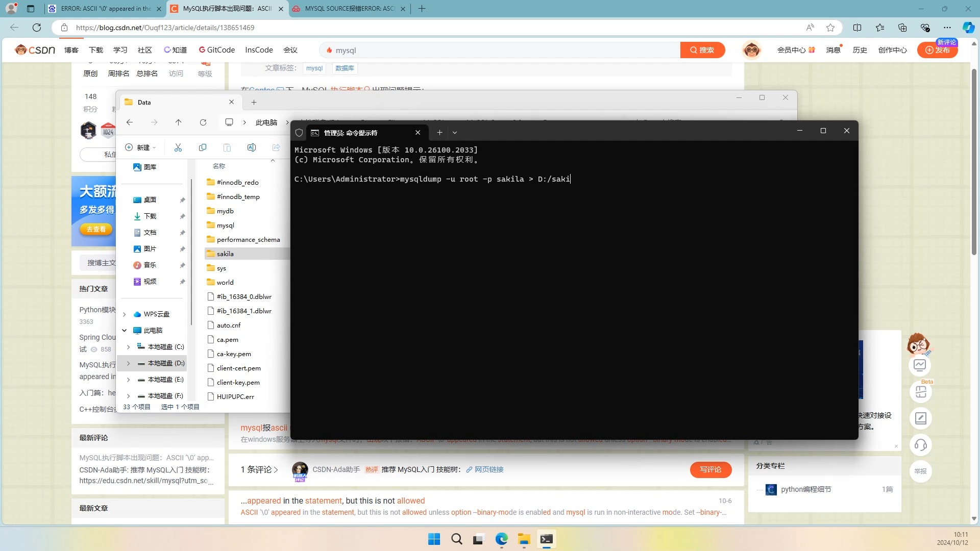
Task: Open GitCode menu item on CSDN
Action: point(217,50)
